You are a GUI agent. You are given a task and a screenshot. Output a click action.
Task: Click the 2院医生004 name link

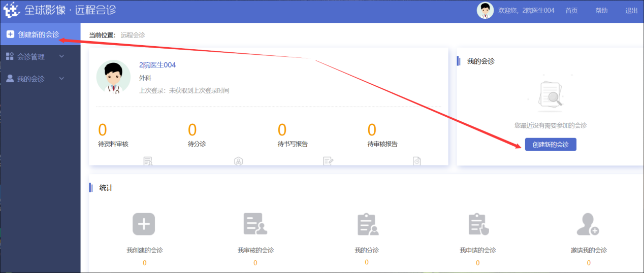pyautogui.click(x=157, y=65)
